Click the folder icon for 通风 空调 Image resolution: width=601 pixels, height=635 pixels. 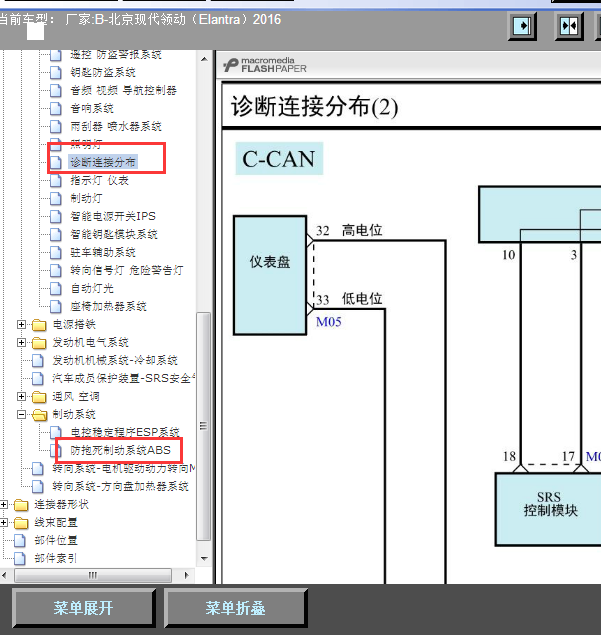point(39,397)
